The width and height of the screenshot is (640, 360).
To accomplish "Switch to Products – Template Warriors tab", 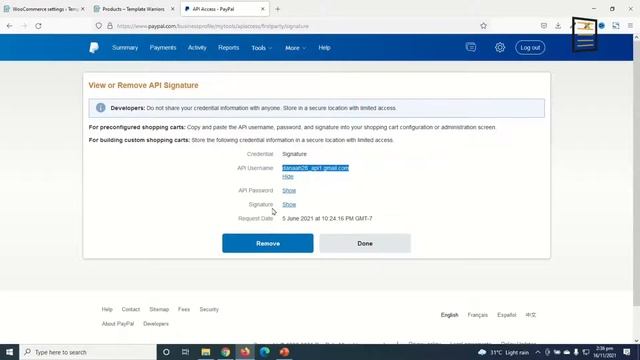I will (133, 9).
